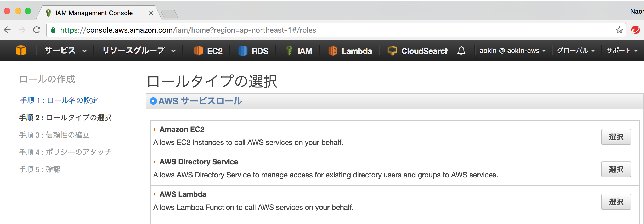Open the サポート dropdown menu

click(x=622, y=51)
